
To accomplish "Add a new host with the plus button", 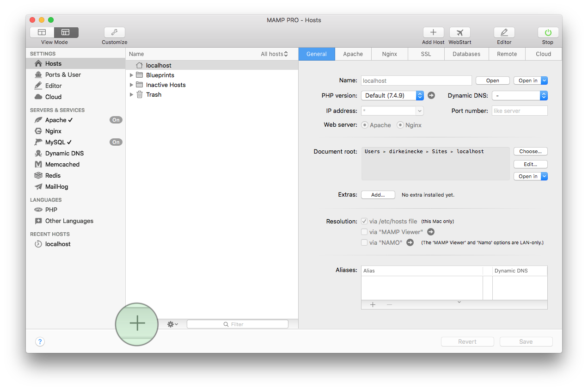I will click(x=137, y=324).
